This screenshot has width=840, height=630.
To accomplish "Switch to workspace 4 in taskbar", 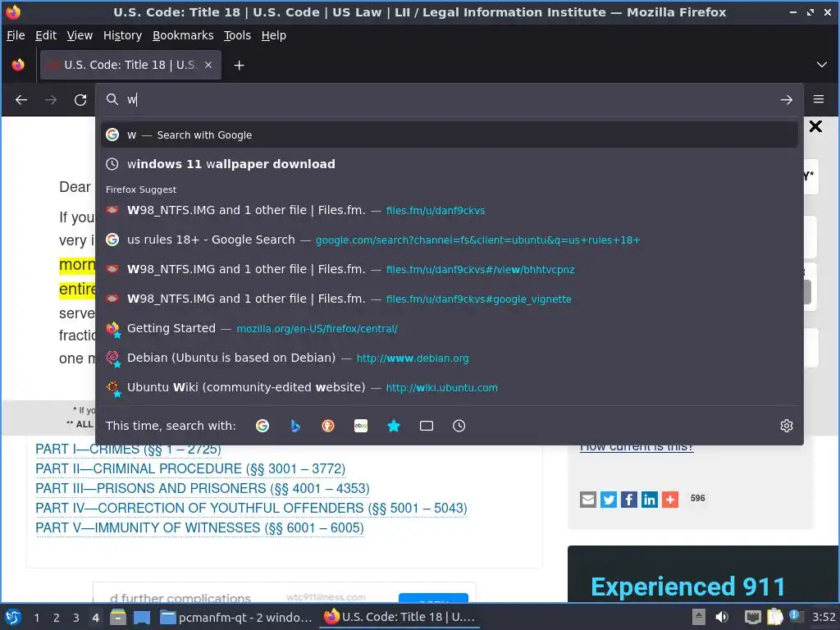I will pos(95,618).
